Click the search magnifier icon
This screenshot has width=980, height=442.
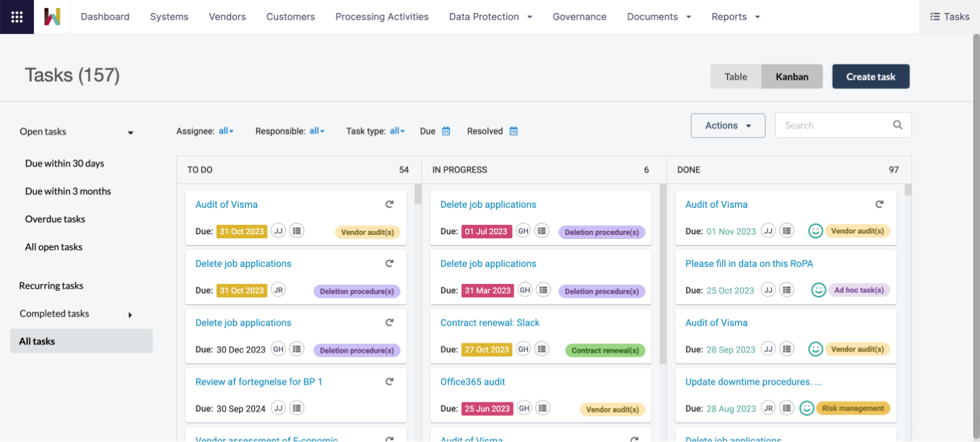pyautogui.click(x=899, y=125)
